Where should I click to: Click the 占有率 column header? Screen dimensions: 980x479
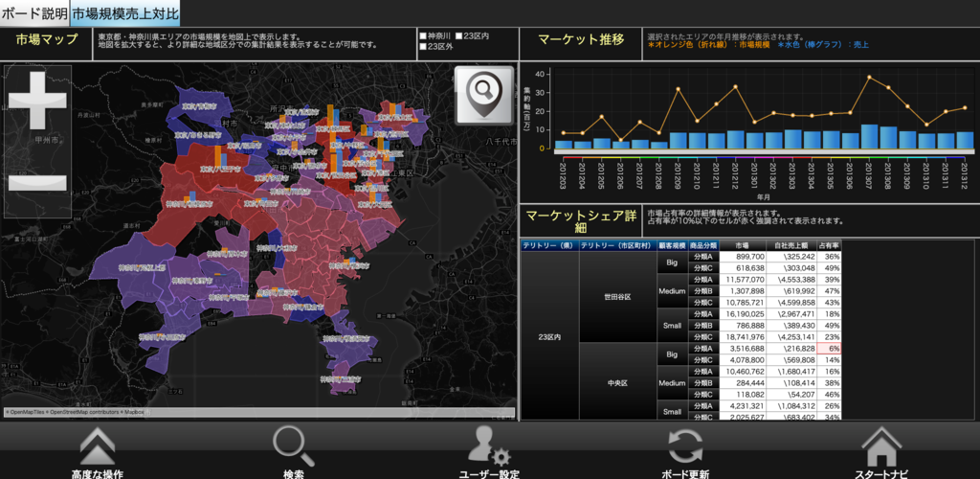(830, 245)
